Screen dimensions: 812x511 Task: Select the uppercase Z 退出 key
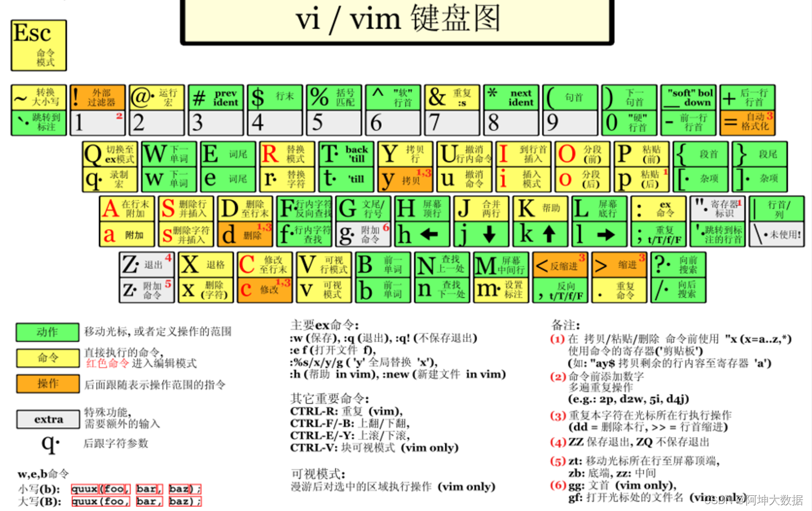[x=147, y=264]
